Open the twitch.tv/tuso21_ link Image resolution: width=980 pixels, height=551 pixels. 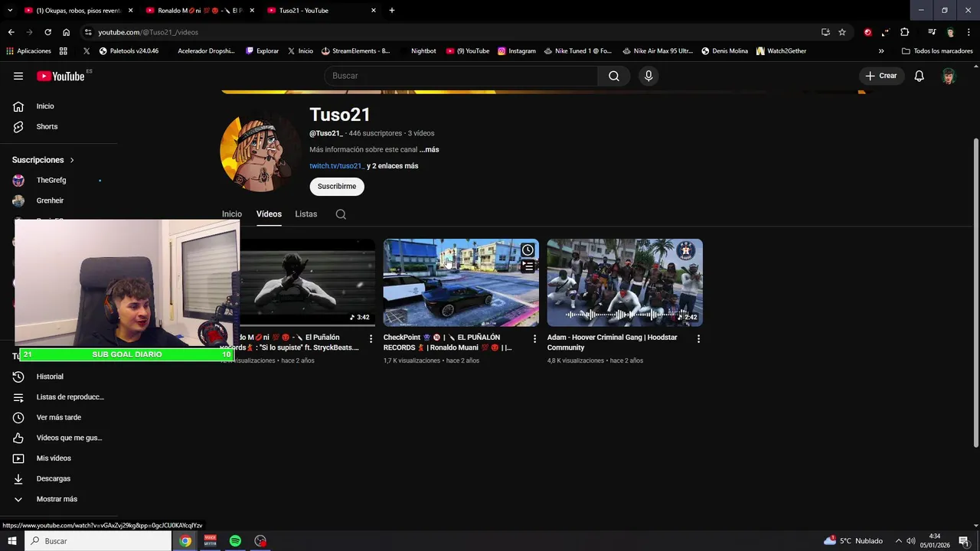click(x=337, y=166)
